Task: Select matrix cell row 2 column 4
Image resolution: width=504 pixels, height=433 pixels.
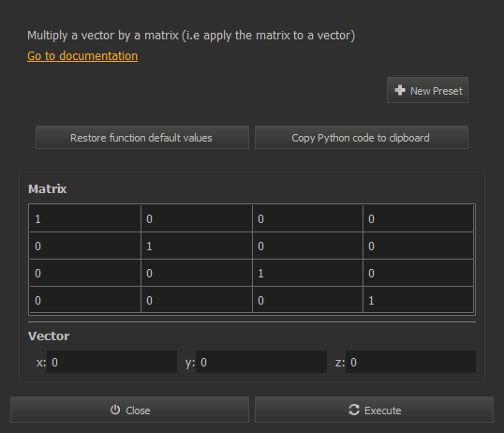Action: coord(418,246)
